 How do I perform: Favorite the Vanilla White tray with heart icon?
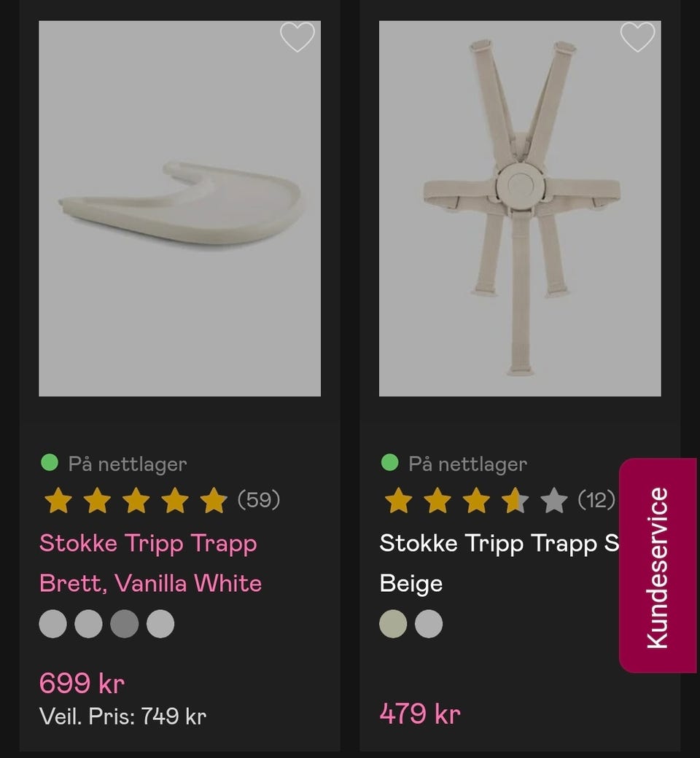click(x=297, y=37)
